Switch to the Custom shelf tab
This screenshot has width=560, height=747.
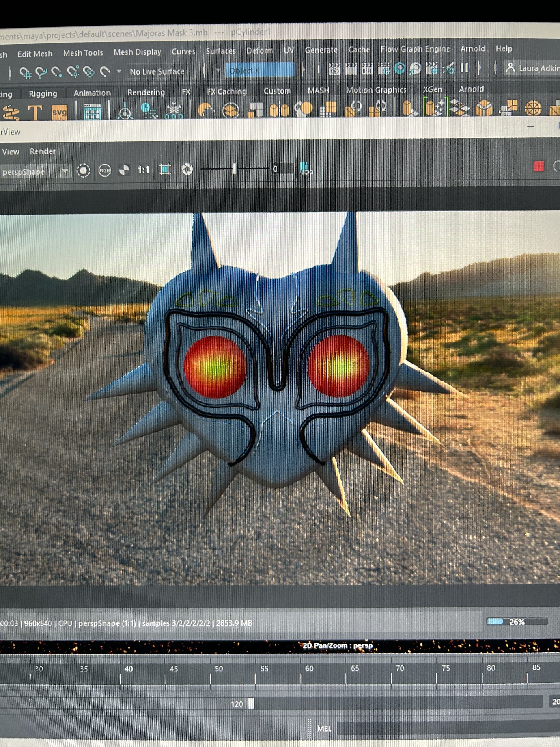pyautogui.click(x=277, y=91)
